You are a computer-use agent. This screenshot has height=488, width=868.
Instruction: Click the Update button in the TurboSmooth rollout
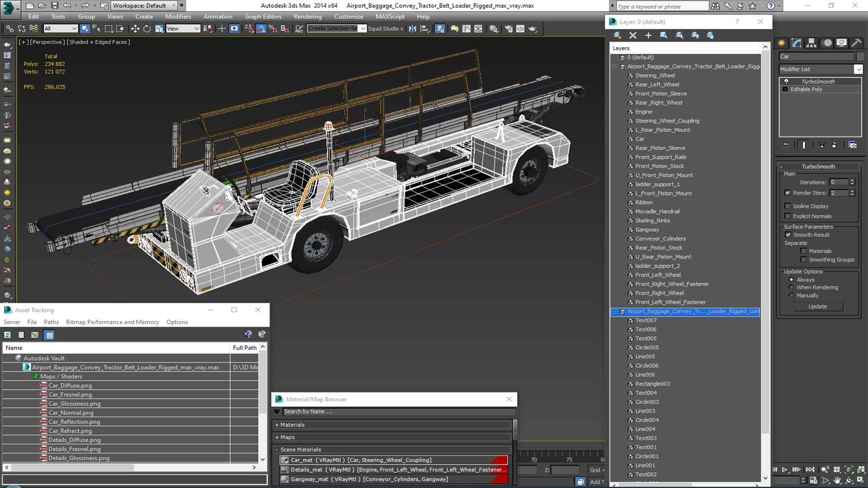(x=817, y=306)
